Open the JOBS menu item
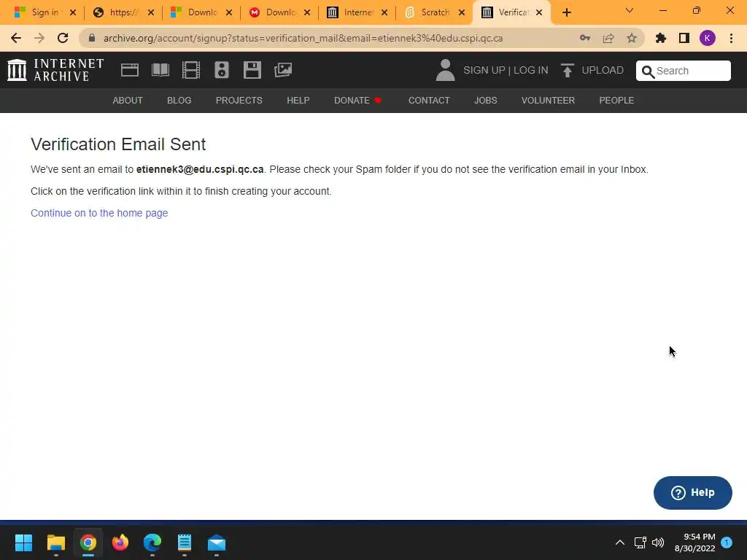Screen dimensions: 747x560 coord(485,101)
